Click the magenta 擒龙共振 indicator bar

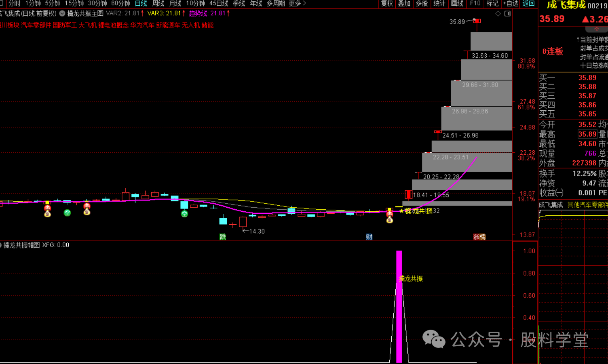pos(399,307)
